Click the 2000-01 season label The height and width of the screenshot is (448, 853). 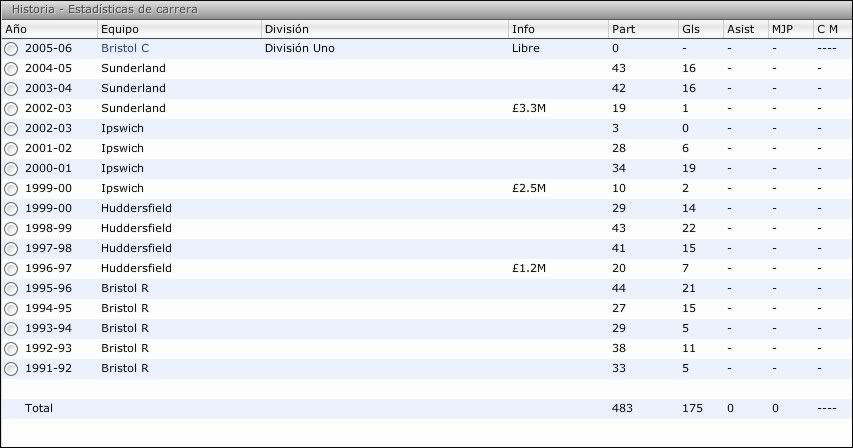[48, 168]
